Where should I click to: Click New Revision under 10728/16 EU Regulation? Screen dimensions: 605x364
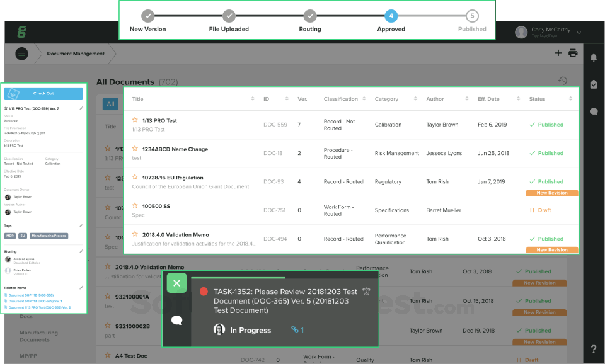point(552,193)
